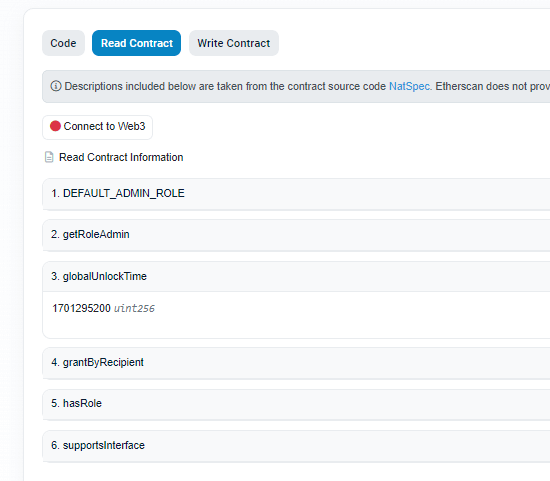This screenshot has height=481, width=550.
Task: Click the document icon beside Read Contract Information
Action: pos(49,157)
